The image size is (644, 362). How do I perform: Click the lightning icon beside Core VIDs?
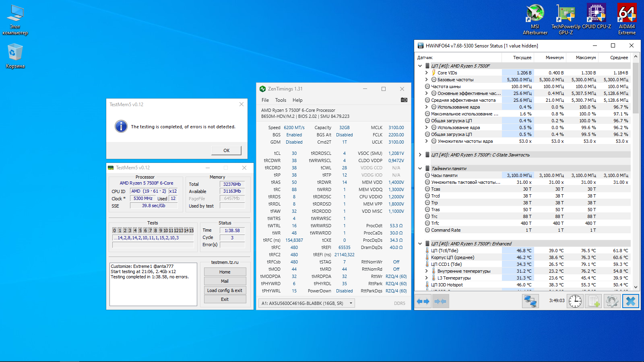point(434,73)
